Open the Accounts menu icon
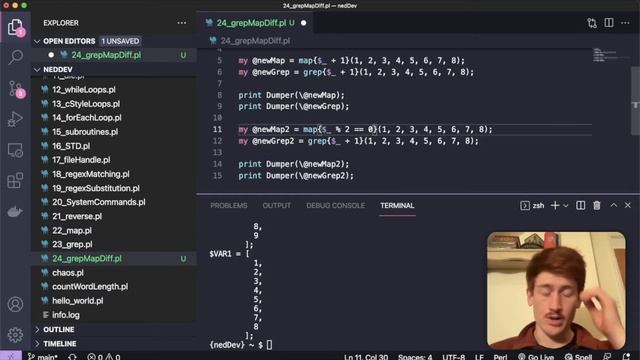 16,304
